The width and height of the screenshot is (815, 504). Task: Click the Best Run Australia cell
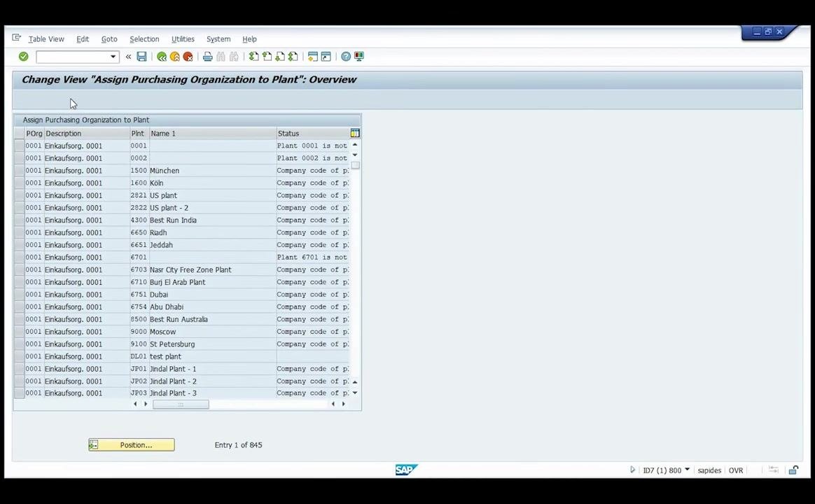pos(213,319)
